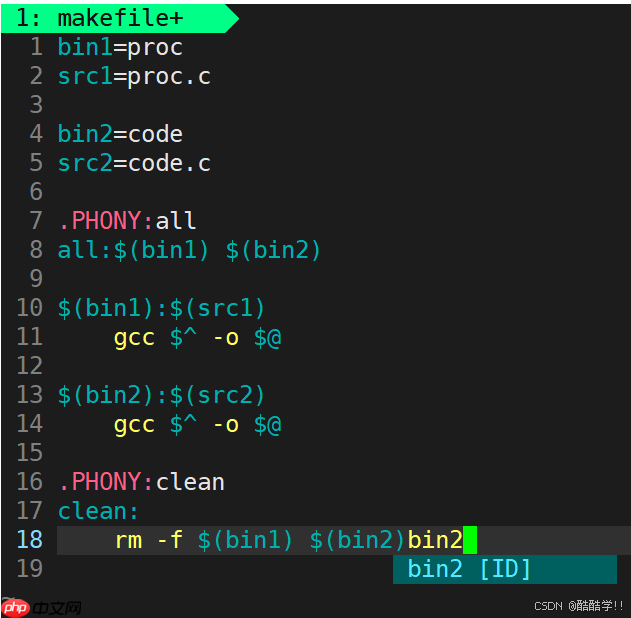Click line number 9 in the gutter
The image size is (631, 618).
pos(36,279)
